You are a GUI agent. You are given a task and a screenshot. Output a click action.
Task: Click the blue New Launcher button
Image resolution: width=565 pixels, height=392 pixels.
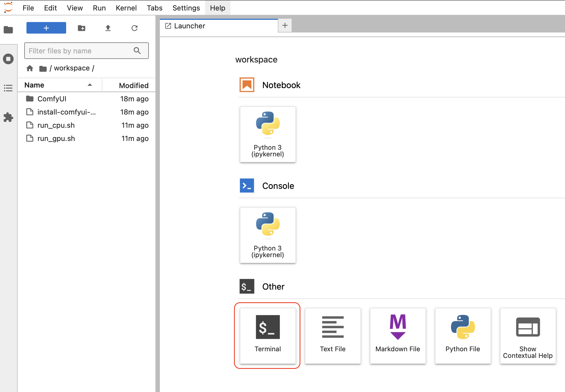click(46, 28)
